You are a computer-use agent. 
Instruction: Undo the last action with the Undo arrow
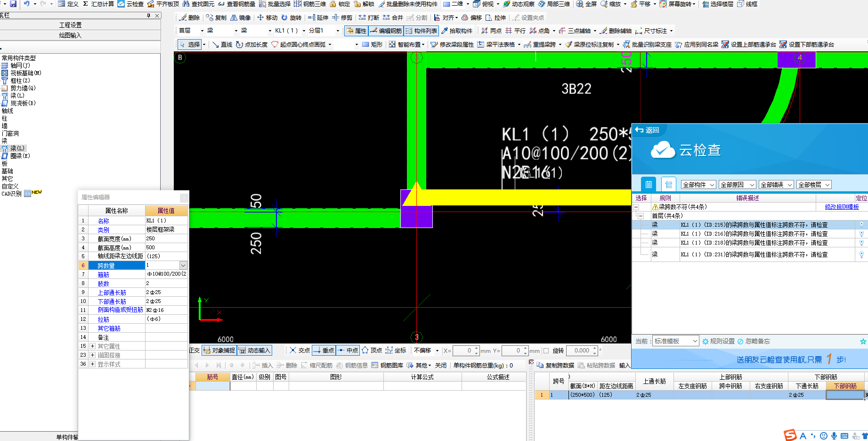click(27, 4)
